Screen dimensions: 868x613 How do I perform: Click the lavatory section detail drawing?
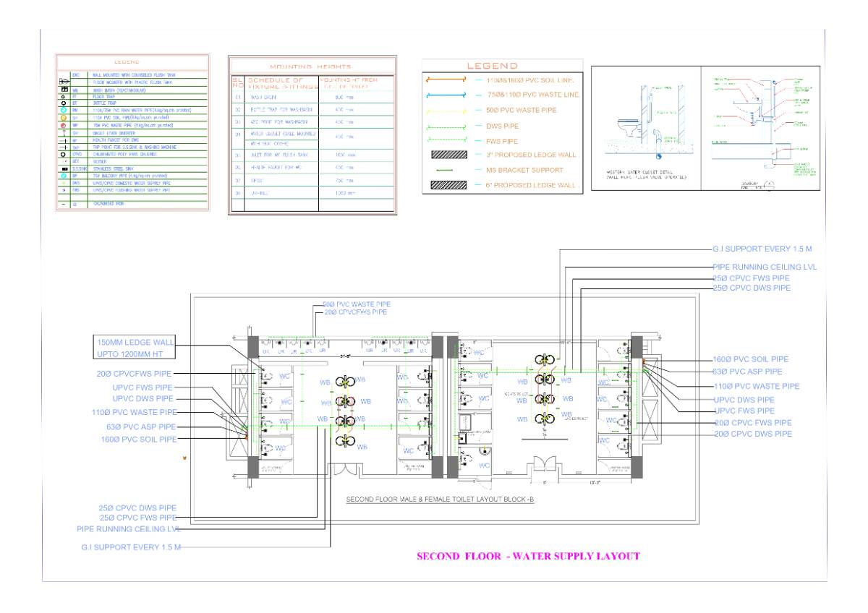pyautogui.click(x=759, y=130)
